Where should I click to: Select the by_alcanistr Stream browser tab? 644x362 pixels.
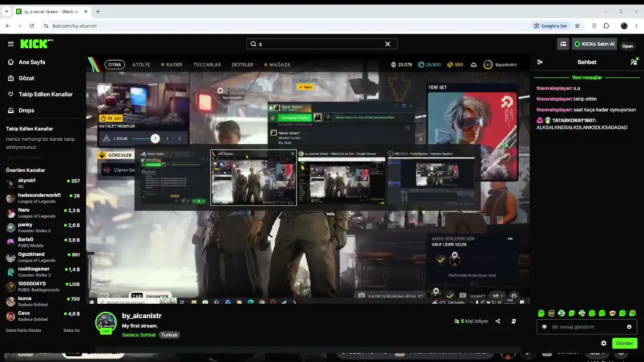[51, 11]
